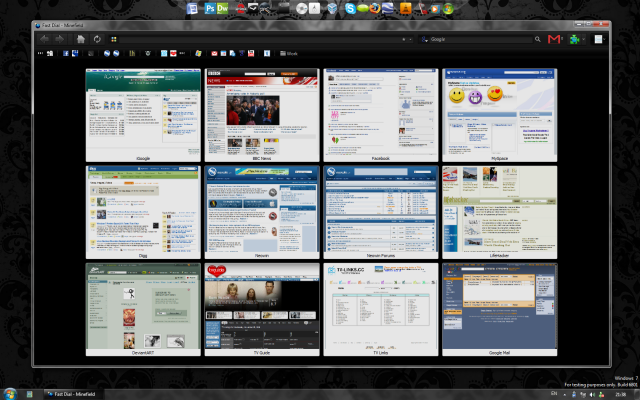This screenshot has width=640, height=400.
Task: Launch VirtualBox cube icon in the dock
Action: point(332,8)
